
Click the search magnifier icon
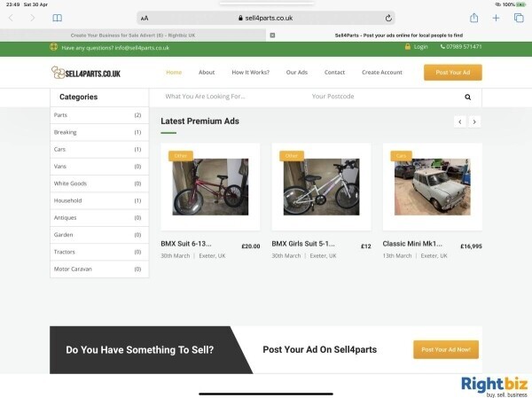[x=467, y=97]
